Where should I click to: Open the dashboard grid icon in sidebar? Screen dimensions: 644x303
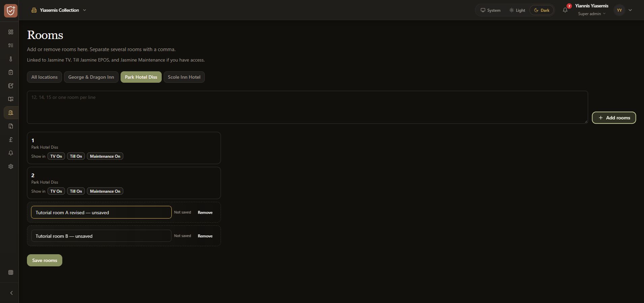(11, 32)
